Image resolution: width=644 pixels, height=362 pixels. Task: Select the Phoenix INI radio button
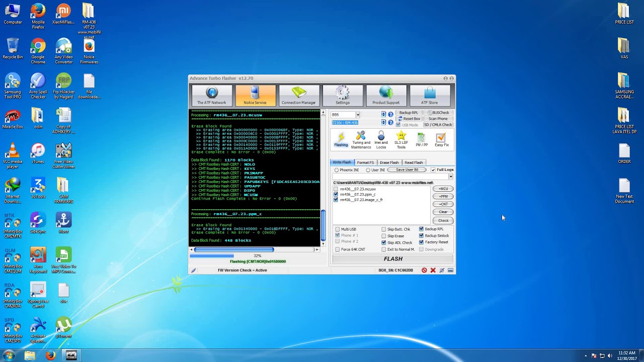pyautogui.click(x=337, y=170)
